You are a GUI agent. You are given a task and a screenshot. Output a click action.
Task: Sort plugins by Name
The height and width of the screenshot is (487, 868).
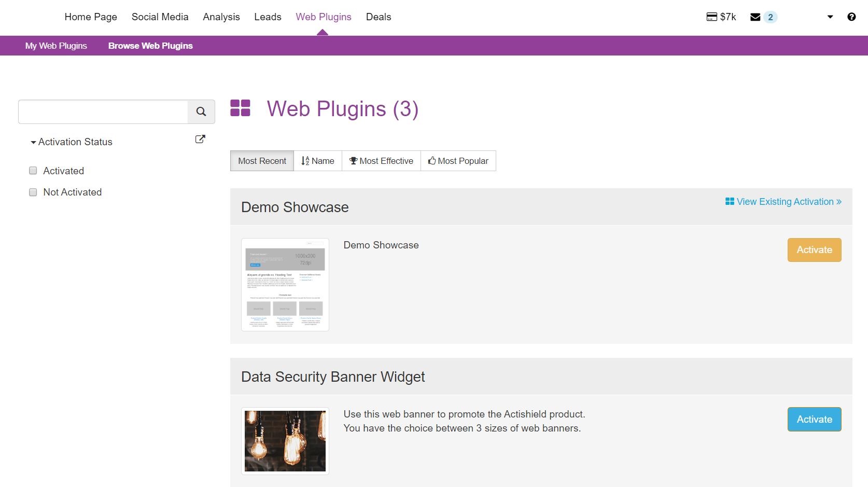point(317,161)
